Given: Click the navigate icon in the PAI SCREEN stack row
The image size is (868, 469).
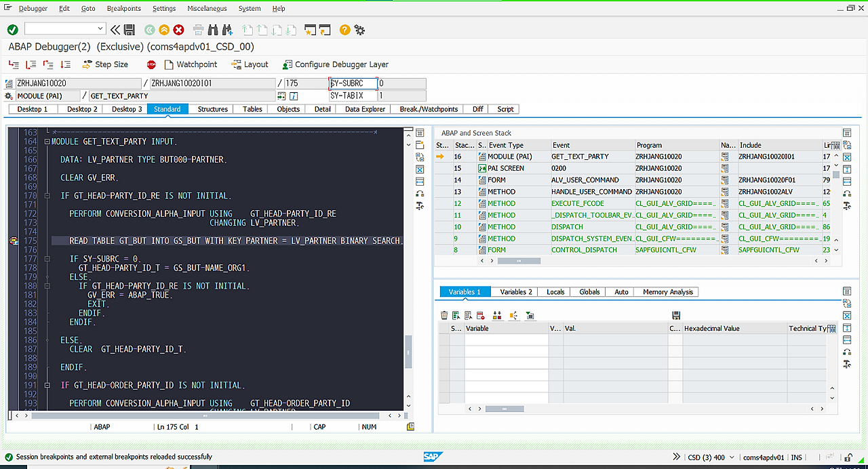Looking at the screenshot, I should coord(725,168).
